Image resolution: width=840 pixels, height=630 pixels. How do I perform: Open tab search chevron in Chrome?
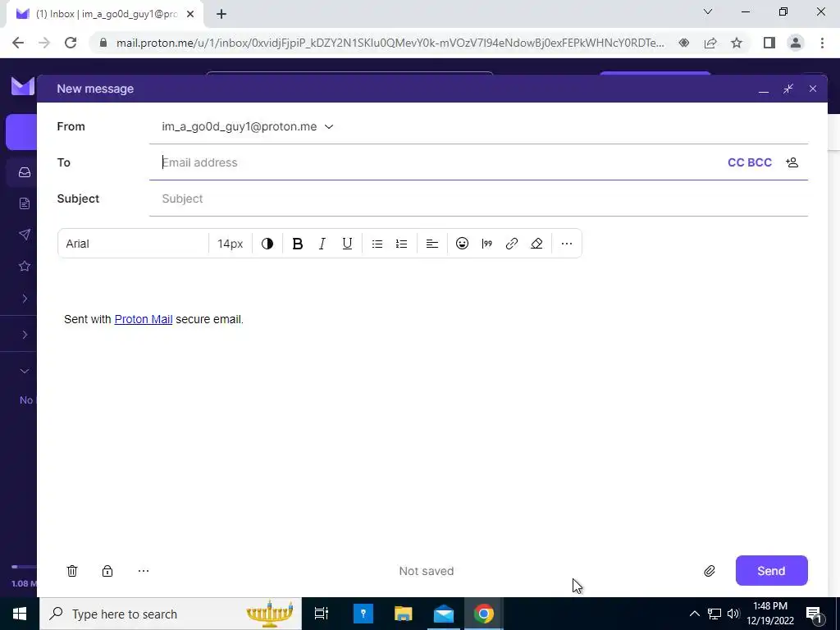(708, 11)
